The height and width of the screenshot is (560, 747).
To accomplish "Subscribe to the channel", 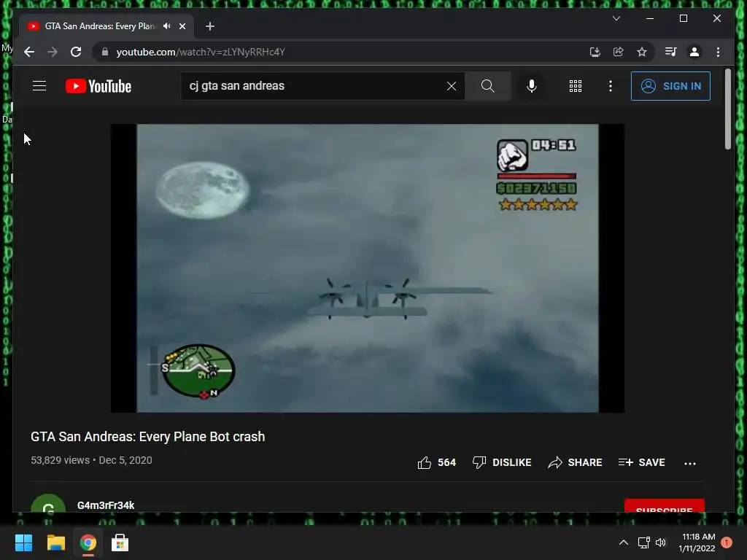I will [x=664, y=506].
